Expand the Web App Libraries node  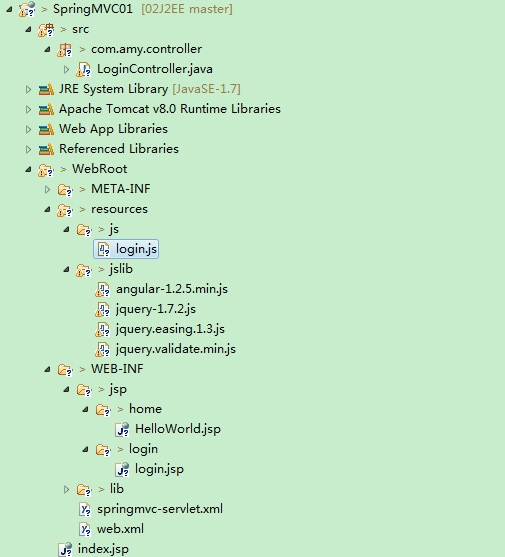point(28,129)
